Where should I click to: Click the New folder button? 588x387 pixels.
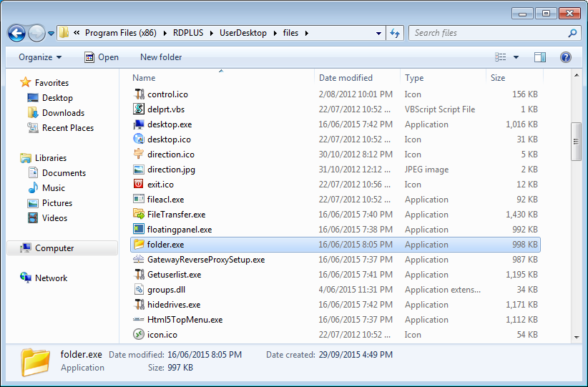tap(161, 57)
